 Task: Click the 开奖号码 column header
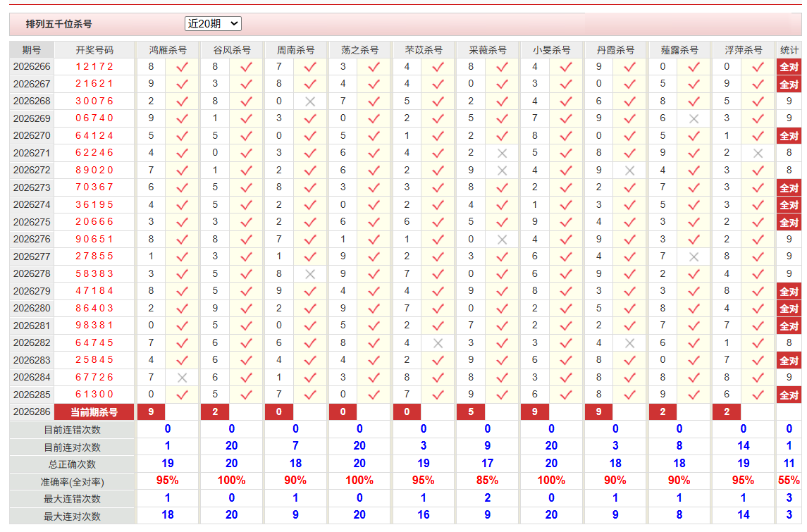[x=94, y=50]
